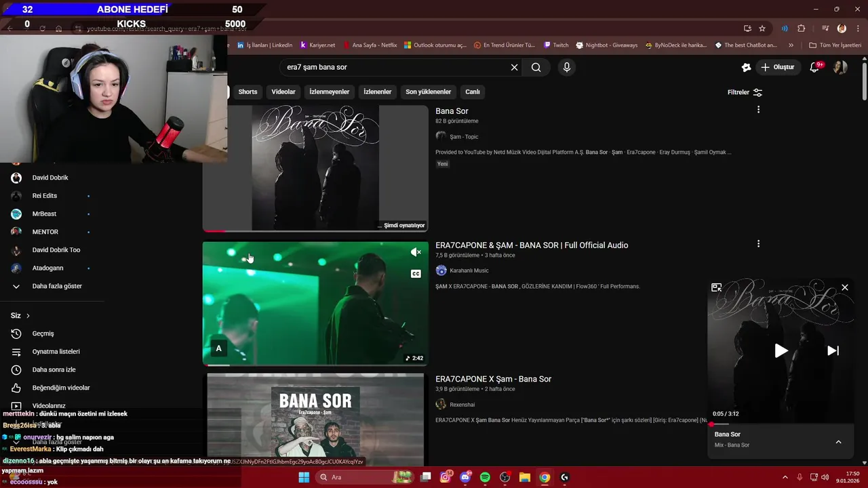Open Instagram from taskbar
Image resolution: width=868 pixels, height=488 pixels.
[446, 477]
